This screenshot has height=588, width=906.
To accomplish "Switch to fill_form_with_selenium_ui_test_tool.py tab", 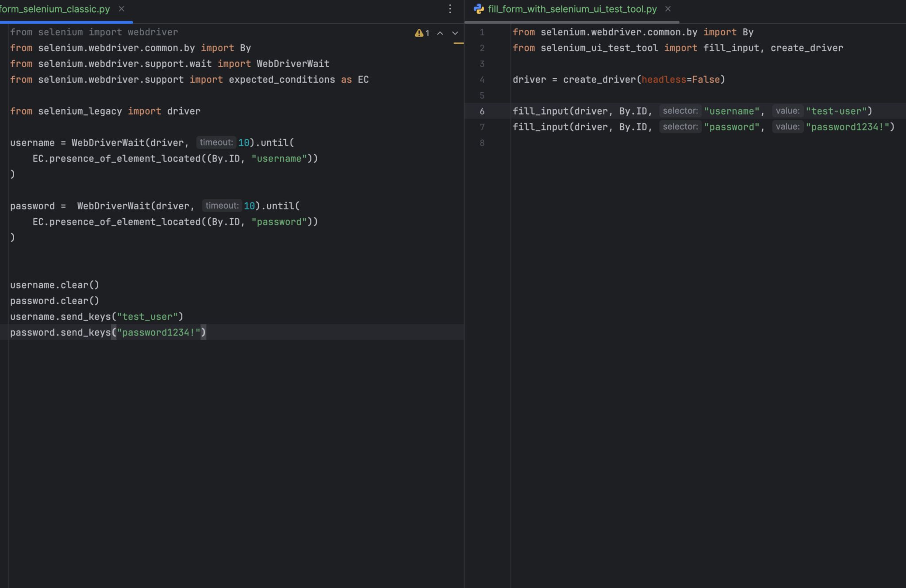I will [571, 9].
